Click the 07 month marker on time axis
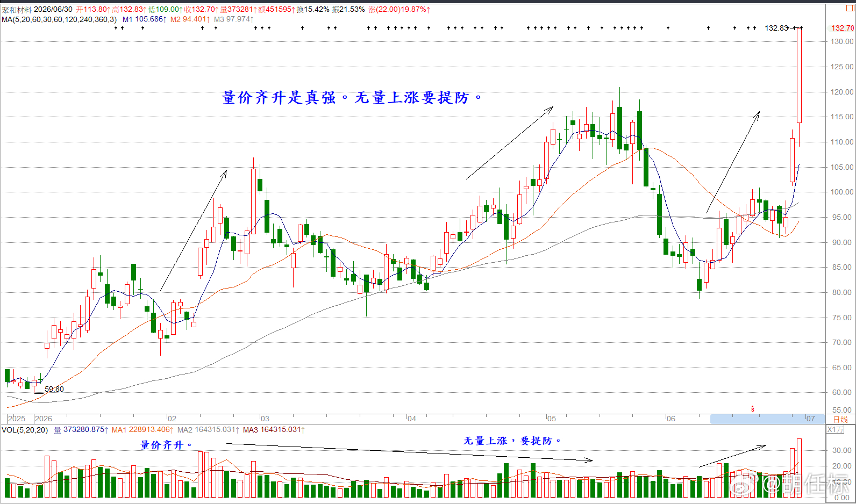This screenshot has width=856, height=504. pos(811,419)
